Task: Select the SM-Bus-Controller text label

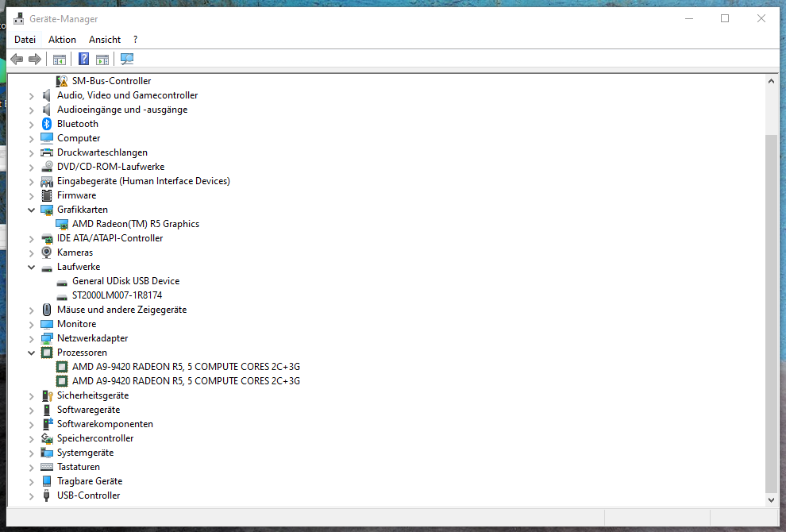Action: point(111,81)
